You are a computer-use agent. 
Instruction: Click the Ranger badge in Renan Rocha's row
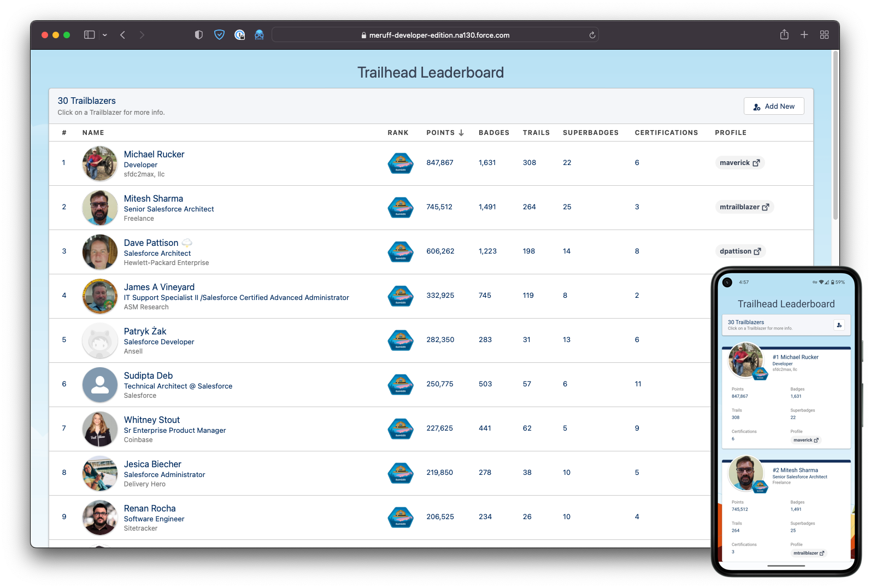click(401, 518)
